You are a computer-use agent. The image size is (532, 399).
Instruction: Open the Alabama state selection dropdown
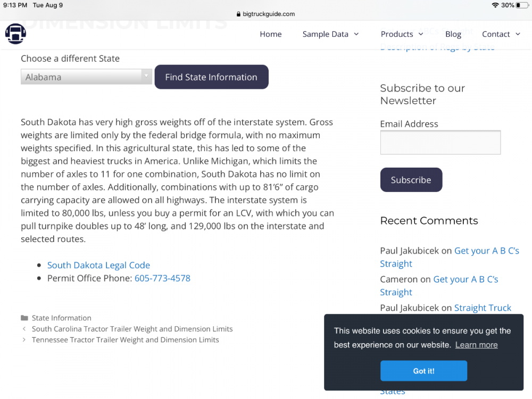[86, 77]
